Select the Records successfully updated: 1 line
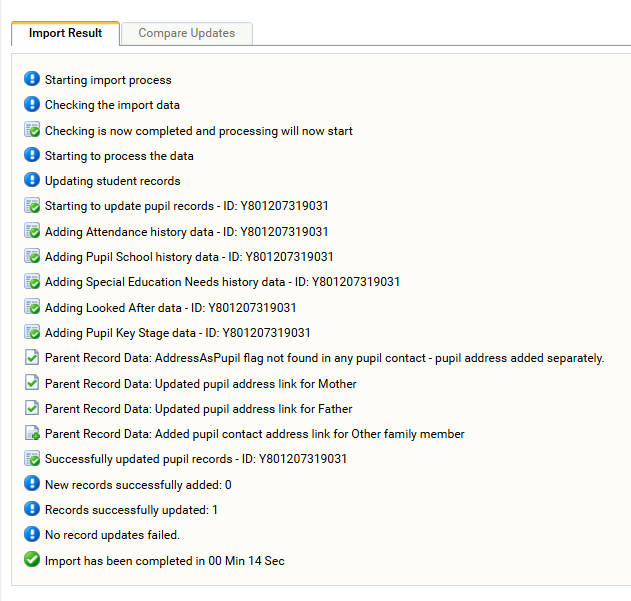The width and height of the screenshot is (631, 601). pyautogui.click(x=131, y=510)
